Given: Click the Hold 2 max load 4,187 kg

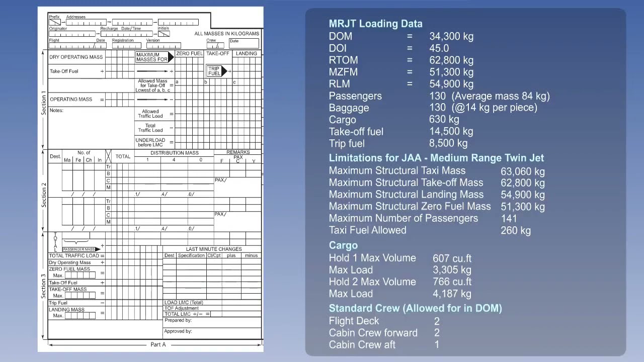Looking at the screenshot, I should click(x=452, y=294).
